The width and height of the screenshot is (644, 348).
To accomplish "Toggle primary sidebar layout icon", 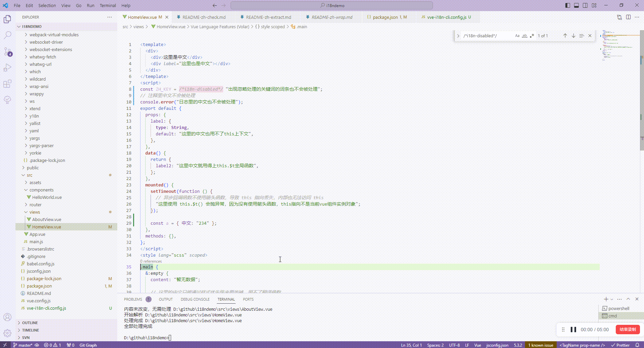I will pos(568,5).
